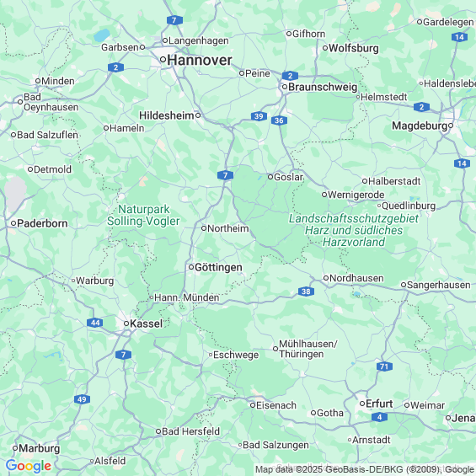476x476 pixels.
Task: Click the A 49 highway shield
Action: tap(82, 399)
